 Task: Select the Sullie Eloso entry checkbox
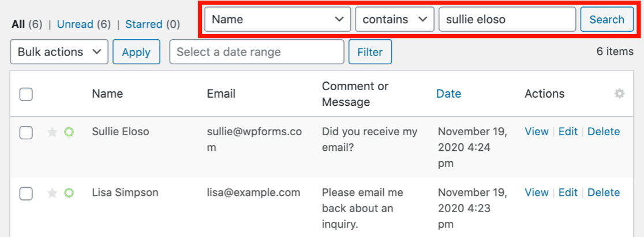click(26, 133)
